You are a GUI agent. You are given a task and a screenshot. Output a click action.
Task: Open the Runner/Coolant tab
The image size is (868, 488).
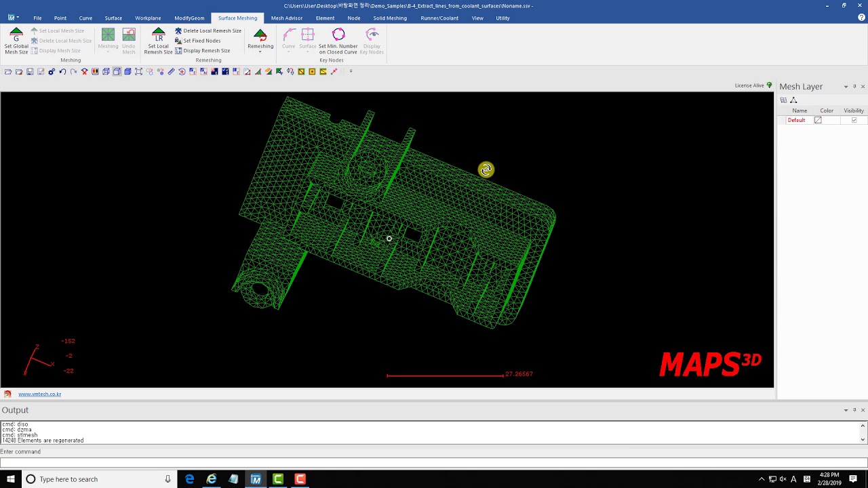(x=439, y=18)
